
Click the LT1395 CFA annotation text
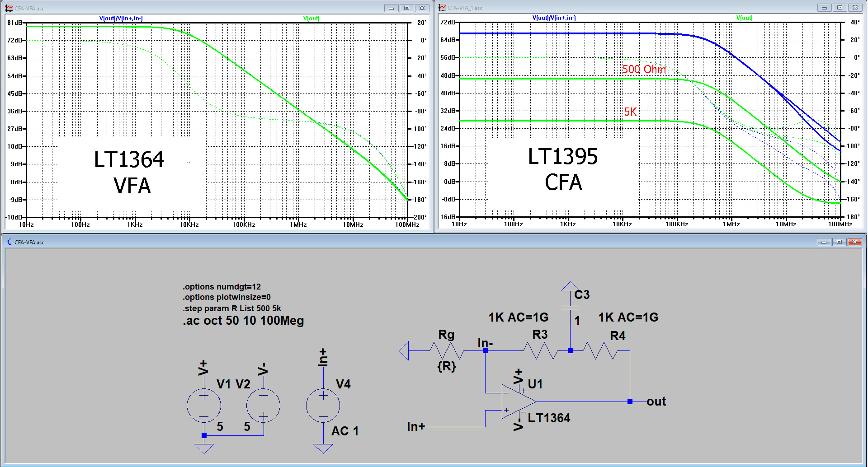[563, 169]
